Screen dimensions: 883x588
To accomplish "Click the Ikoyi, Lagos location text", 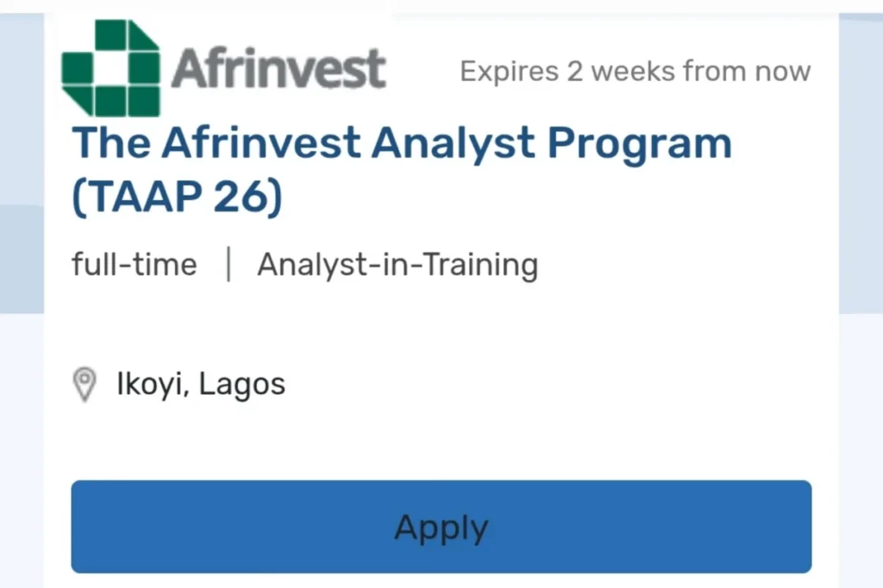I will tap(200, 384).
